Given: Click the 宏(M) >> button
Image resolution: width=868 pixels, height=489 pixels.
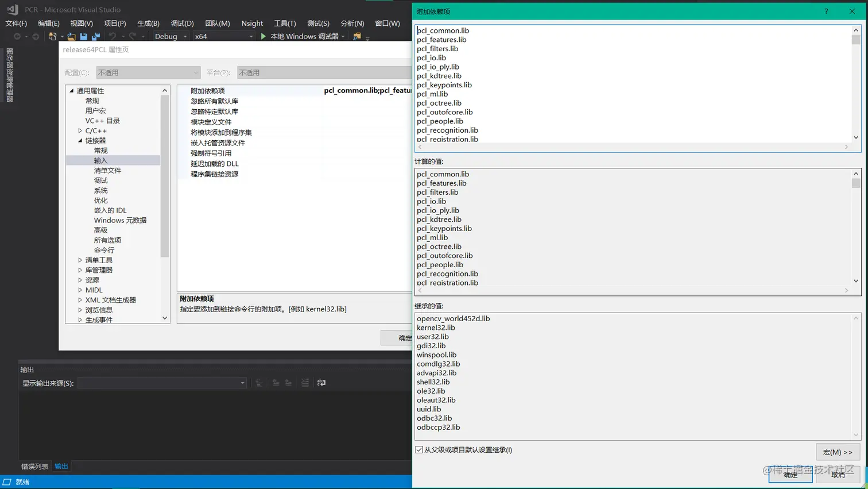Looking at the screenshot, I should (838, 452).
